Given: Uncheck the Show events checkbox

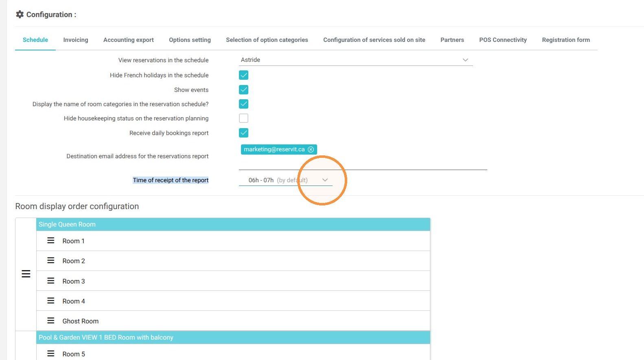Looking at the screenshot, I should 243,89.
